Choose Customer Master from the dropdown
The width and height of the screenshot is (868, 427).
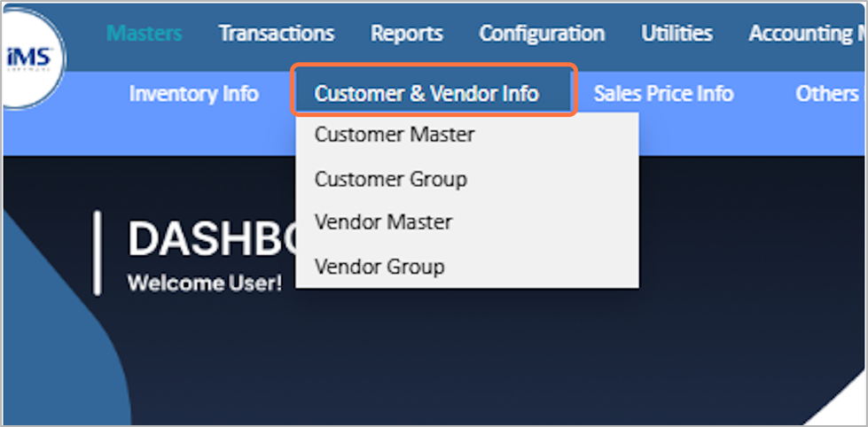point(395,135)
